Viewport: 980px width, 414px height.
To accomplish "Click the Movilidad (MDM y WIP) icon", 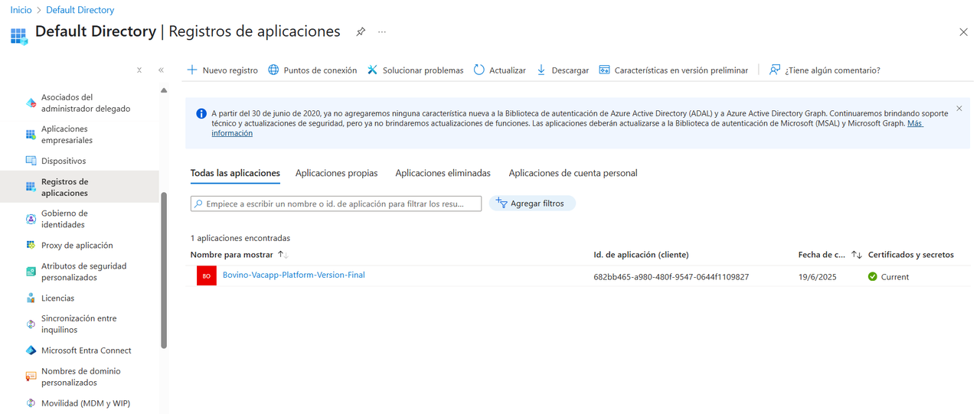I will [31, 403].
